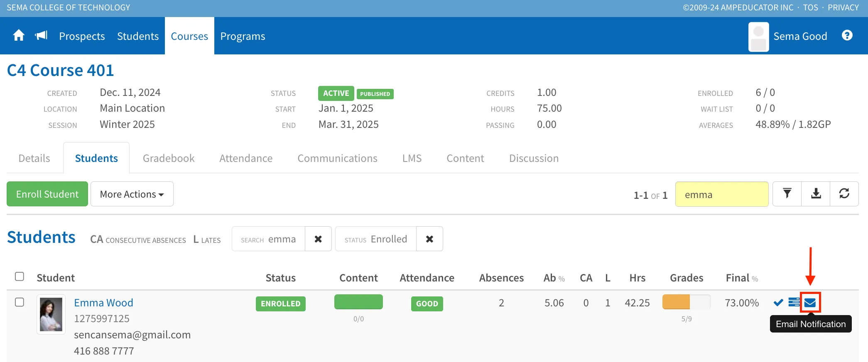This screenshot has width=868, height=362.
Task: Open the help question mark icon
Action: point(847,36)
